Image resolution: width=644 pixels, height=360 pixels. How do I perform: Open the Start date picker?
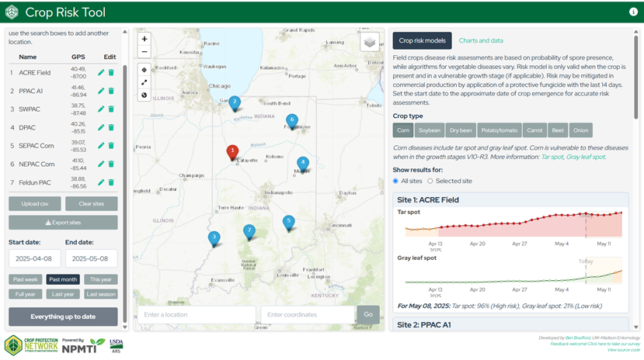[34, 258]
